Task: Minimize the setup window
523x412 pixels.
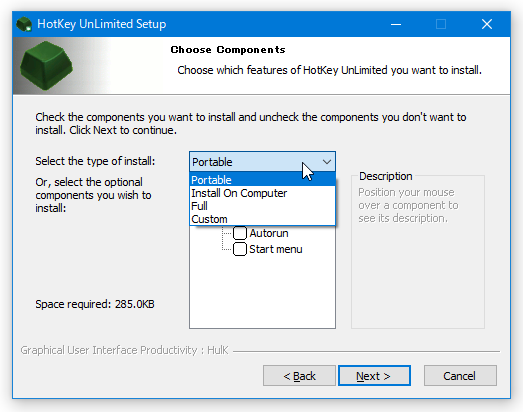Action: [x=396, y=24]
